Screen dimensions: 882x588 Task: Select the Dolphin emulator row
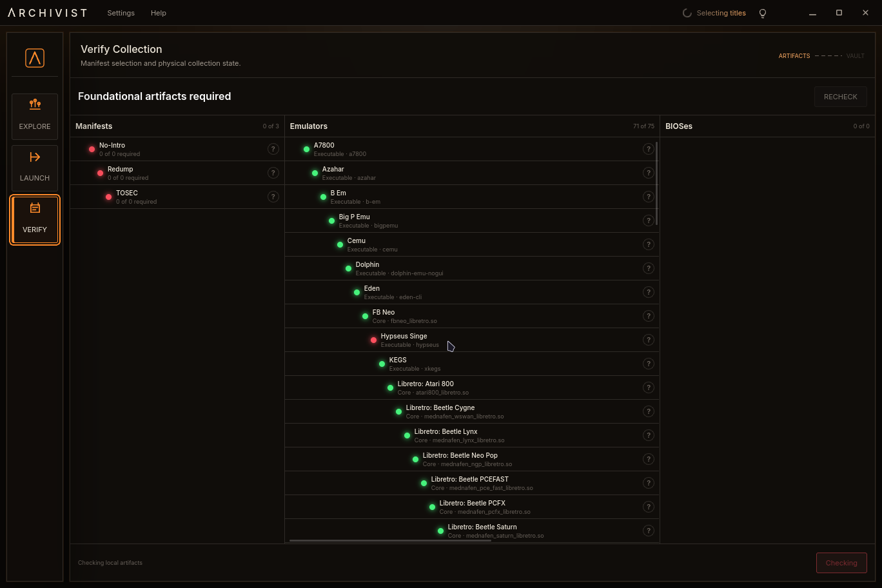(472, 268)
